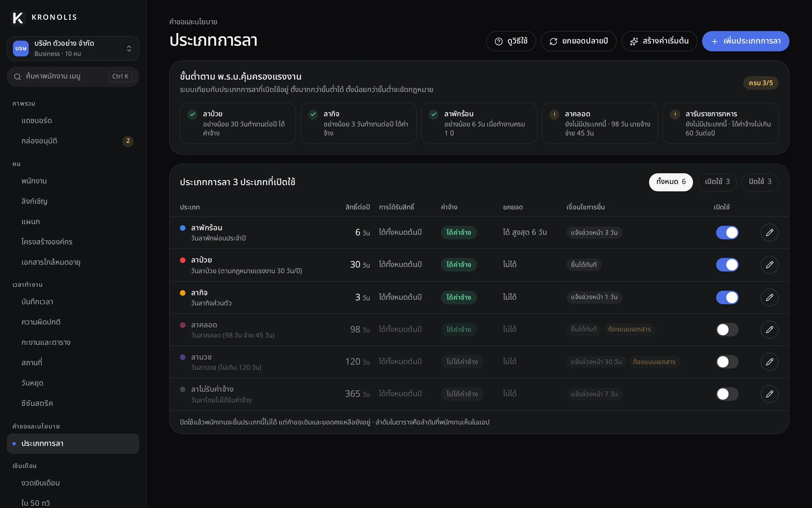Click green check icon on ลาป่วย card
The height and width of the screenshot is (508, 812).
(x=192, y=114)
